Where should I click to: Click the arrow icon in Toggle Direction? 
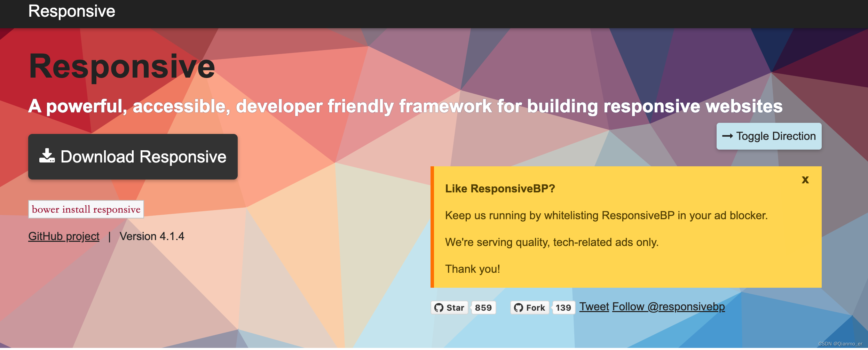pyautogui.click(x=727, y=136)
